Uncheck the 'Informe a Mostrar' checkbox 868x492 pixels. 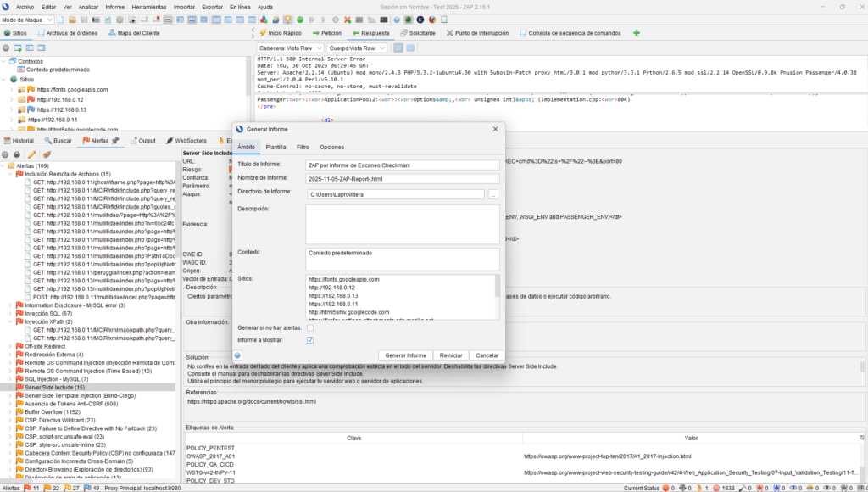(x=310, y=340)
